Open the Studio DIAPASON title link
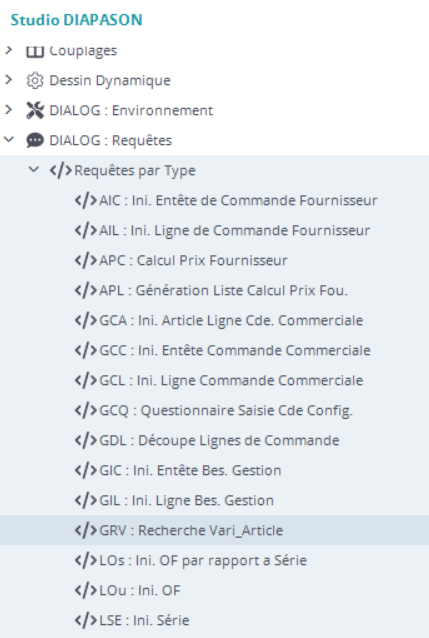 click(x=77, y=20)
